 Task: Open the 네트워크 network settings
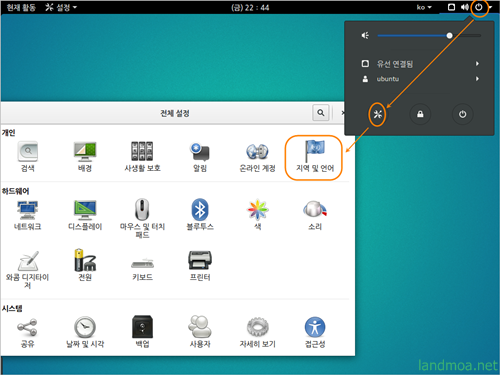point(28,215)
